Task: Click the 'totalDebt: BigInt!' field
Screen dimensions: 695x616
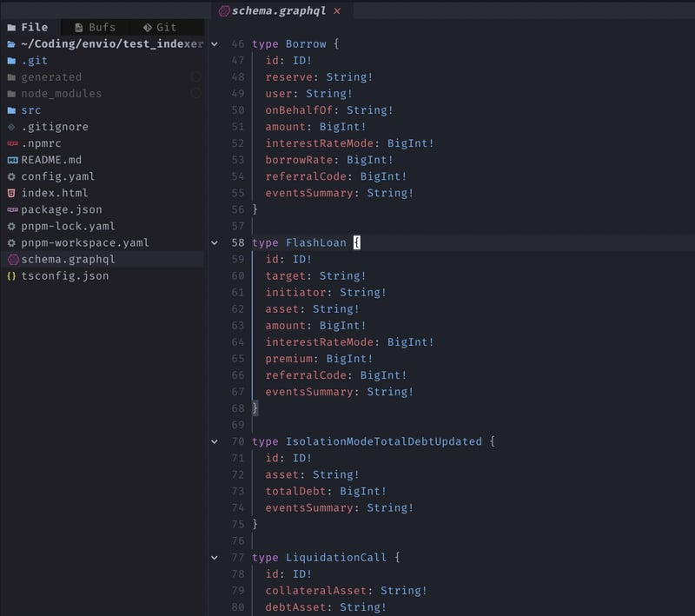Action: tap(326, 492)
